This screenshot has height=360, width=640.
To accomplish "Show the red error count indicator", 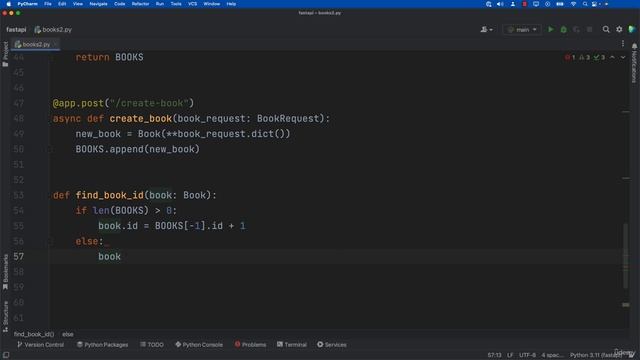I will tap(570, 57).
